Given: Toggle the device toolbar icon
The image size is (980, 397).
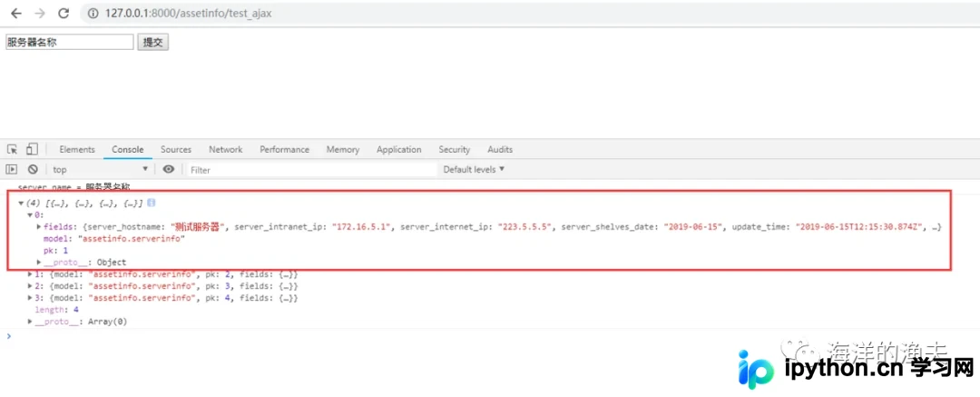Looking at the screenshot, I should click(31, 149).
